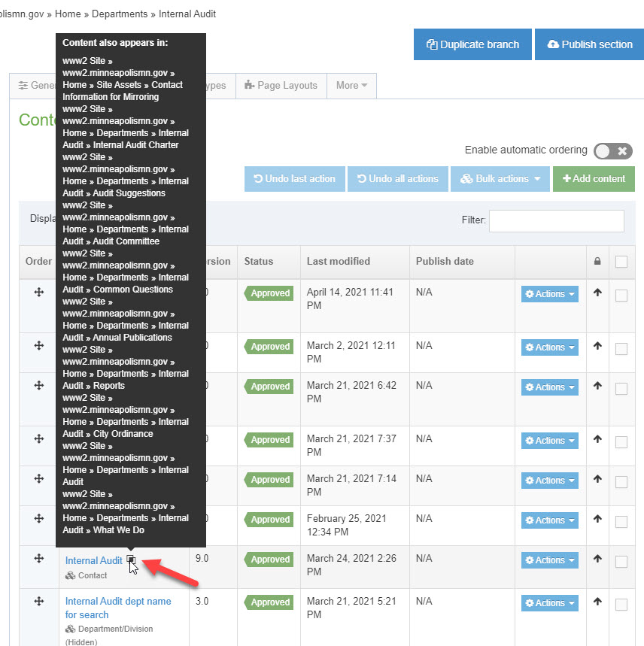644x646 pixels.
Task: Click the Publish section button
Action: pos(590,44)
